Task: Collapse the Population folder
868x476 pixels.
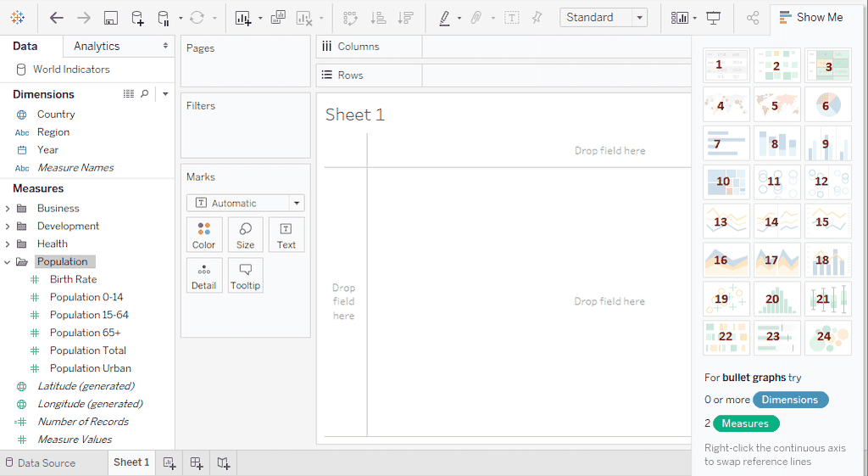Action: click(x=8, y=262)
